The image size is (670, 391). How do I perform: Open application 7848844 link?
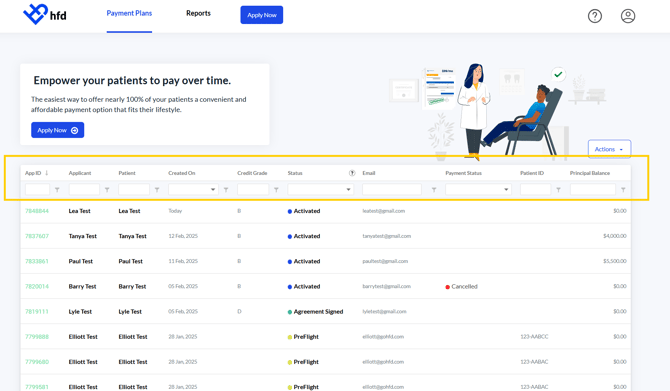point(37,211)
